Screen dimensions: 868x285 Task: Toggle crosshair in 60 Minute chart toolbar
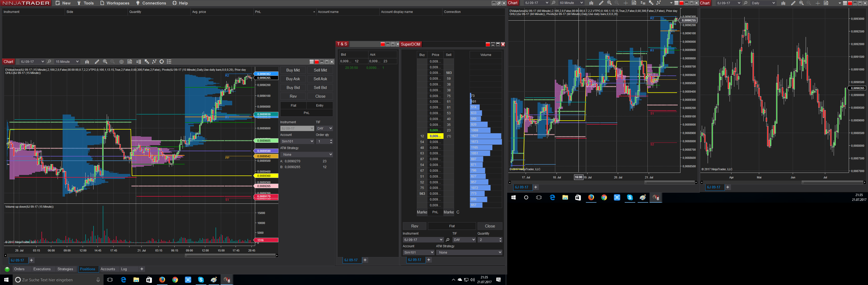(x=626, y=3)
